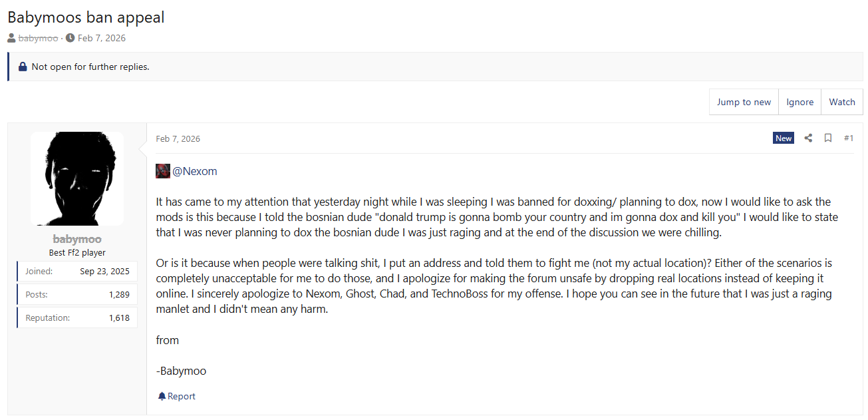The image size is (868, 420).
Task: Click thread starter name babymoo under title
Action: [x=38, y=38]
